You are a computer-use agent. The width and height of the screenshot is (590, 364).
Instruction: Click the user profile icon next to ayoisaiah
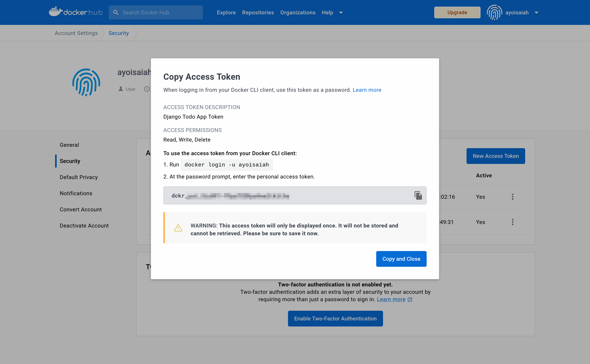pyautogui.click(x=494, y=12)
